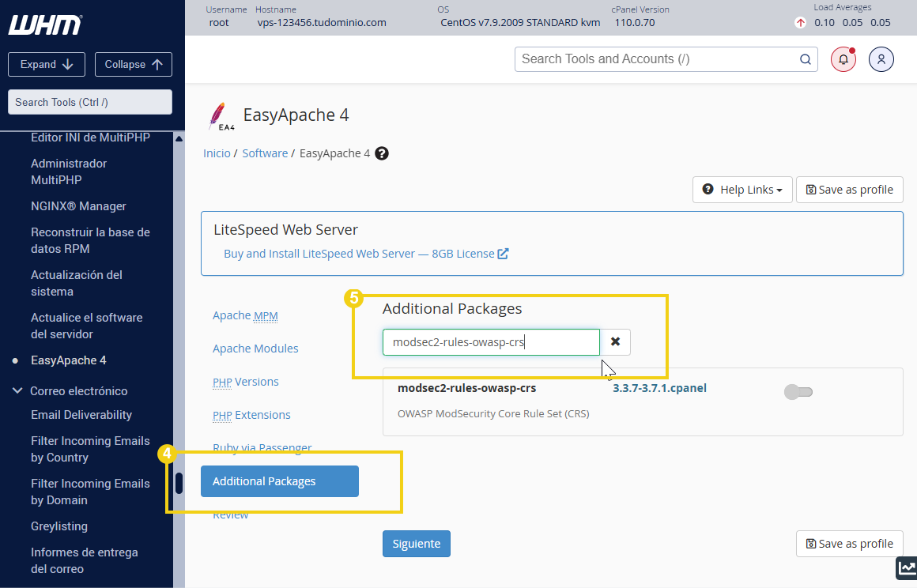Open the PHP Versions section
The image size is (917, 588).
point(246,382)
